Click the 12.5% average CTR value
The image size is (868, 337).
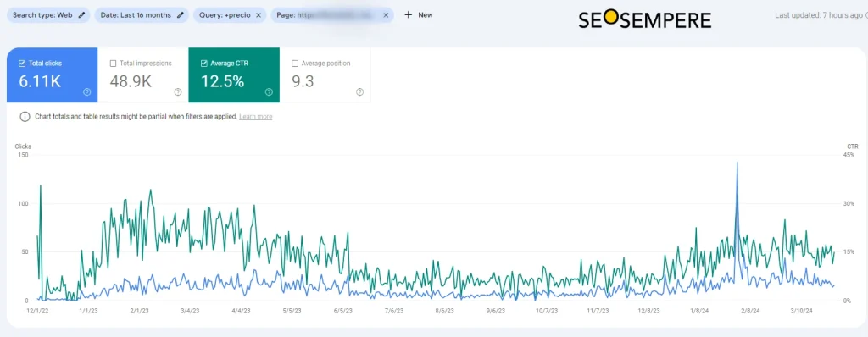[x=223, y=82]
